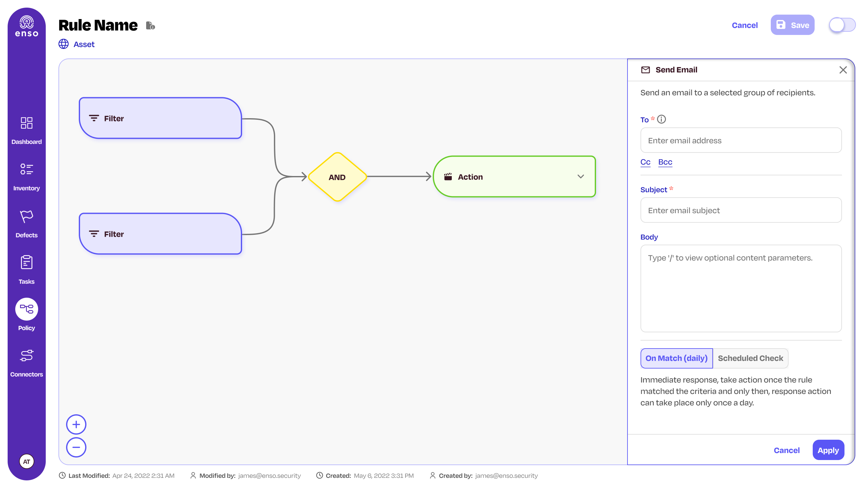Click the Send Email envelope icon
The width and height of the screenshot is (868, 488).
point(645,70)
